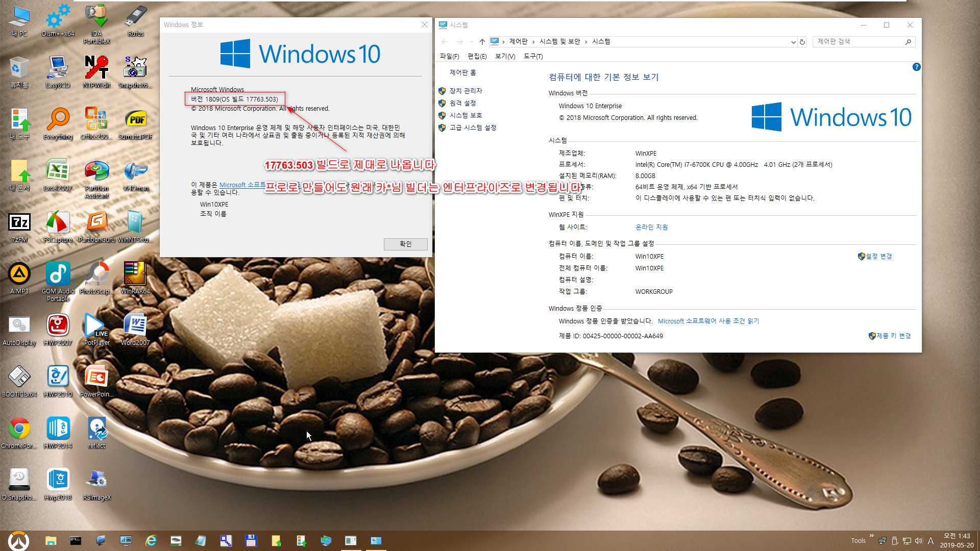This screenshot has width=980, height=551.
Task: Click the input language indicator A in tray
Action: click(x=930, y=541)
